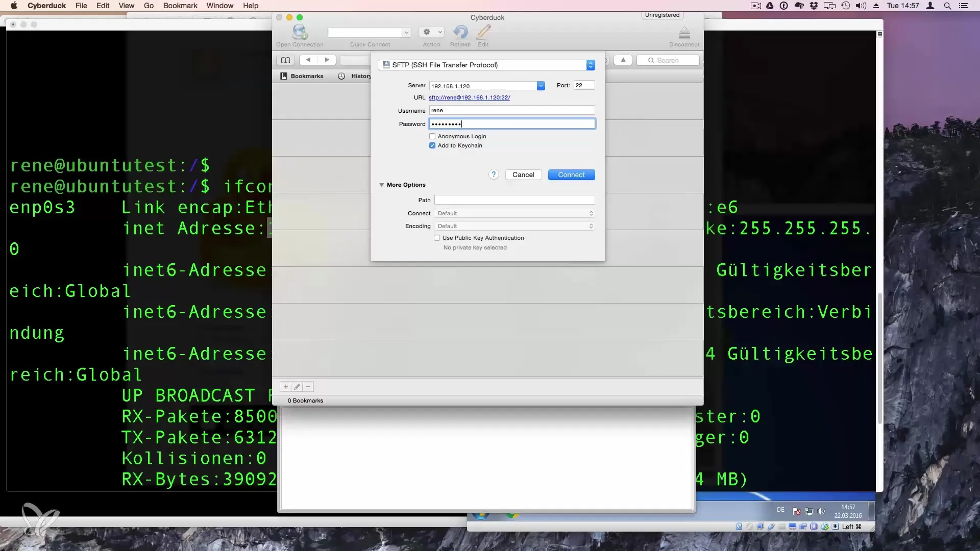The image size is (980, 551).
Task: Click the question mark help button
Action: coord(494,174)
